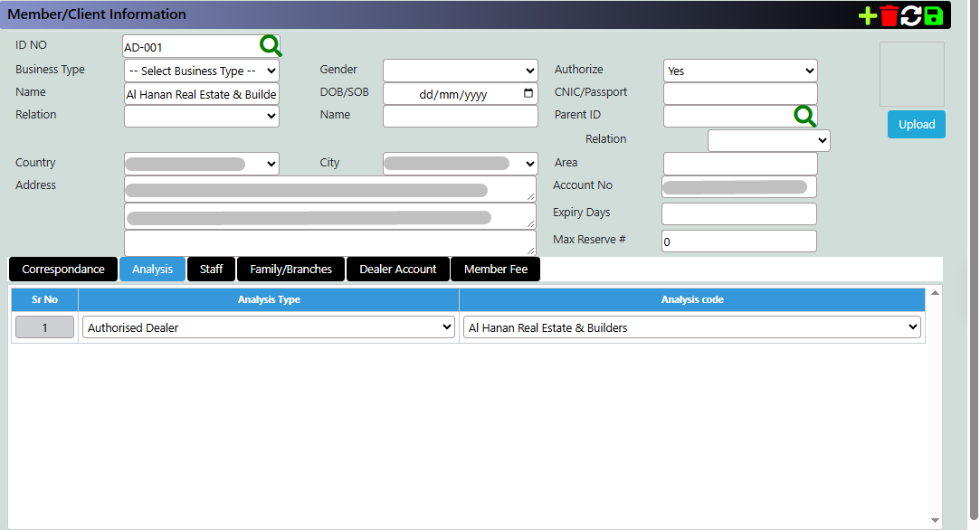Click the empty third Address text box

pyautogui.click(x=330, y=242)
